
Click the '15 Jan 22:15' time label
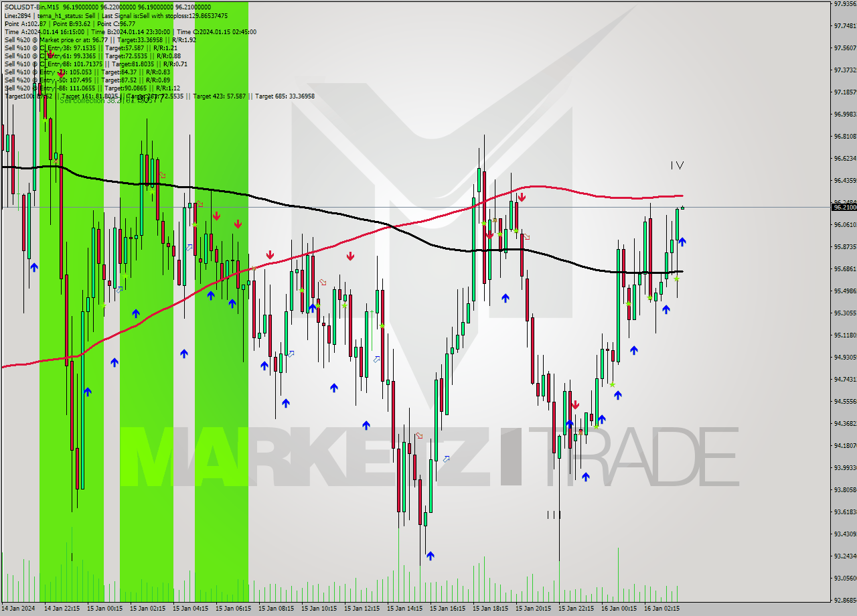coord(576,609)
